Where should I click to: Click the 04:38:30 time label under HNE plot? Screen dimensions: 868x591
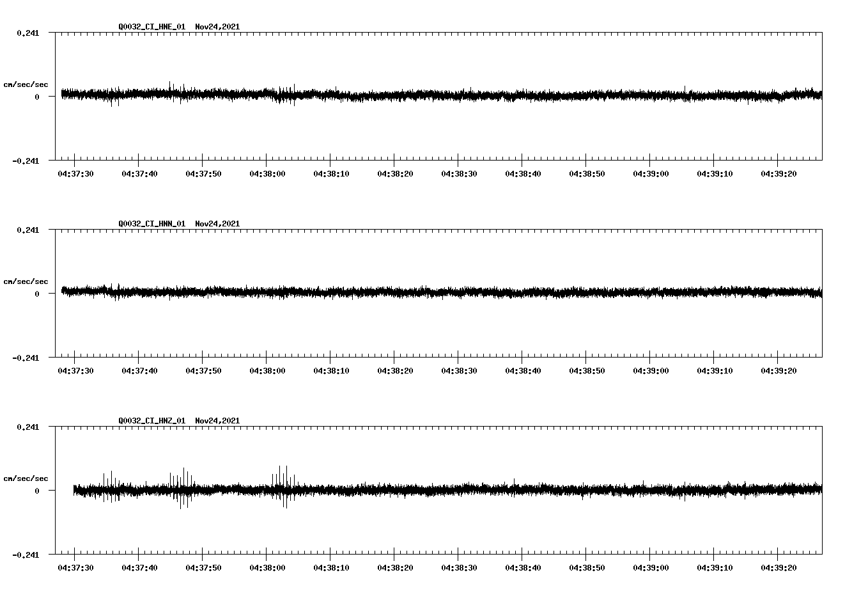pos(459,173)
